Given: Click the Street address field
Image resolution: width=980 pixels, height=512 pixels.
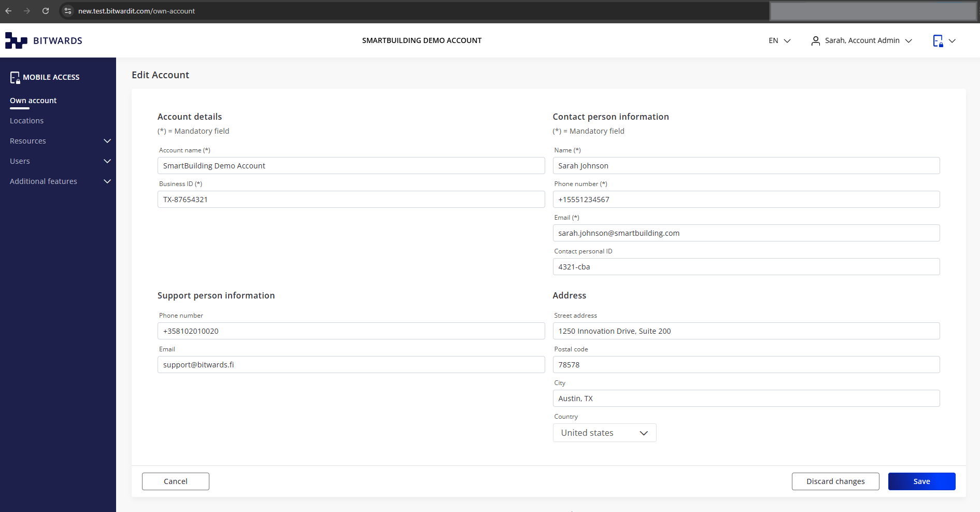Looking at the screenshot, I should [x=746, y=331].
